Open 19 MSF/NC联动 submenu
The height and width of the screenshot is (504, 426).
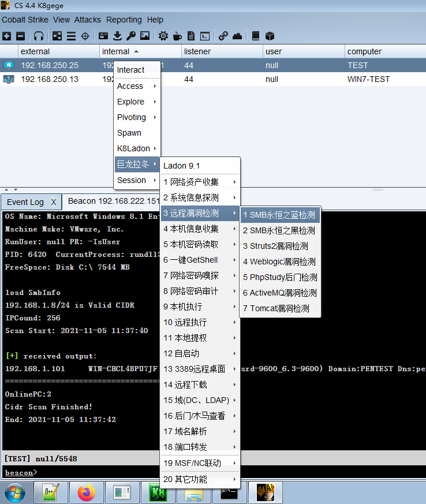(200, 463)
